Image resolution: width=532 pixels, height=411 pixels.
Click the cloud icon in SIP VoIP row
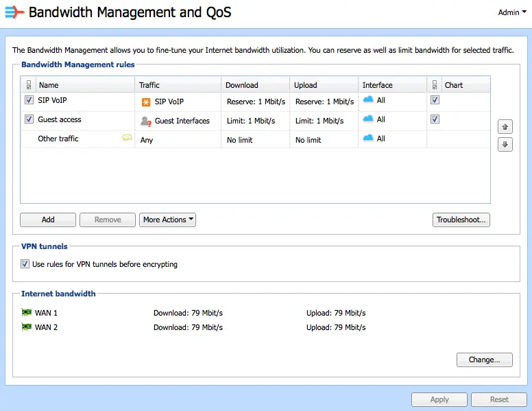point(368,99)
